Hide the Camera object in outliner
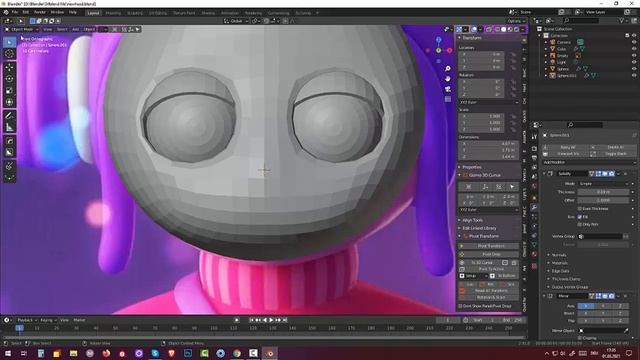 (x=634, y=42)
